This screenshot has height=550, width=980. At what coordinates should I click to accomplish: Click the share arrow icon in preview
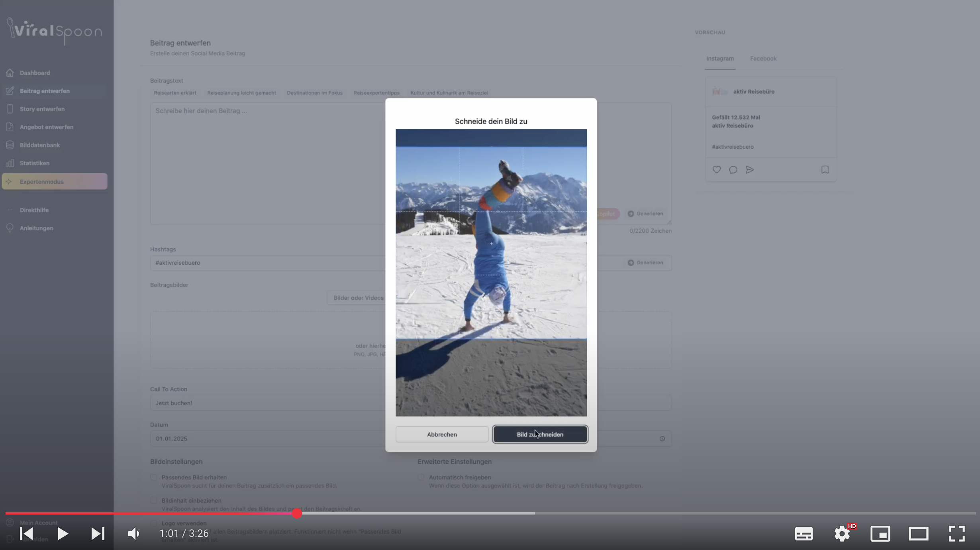click(749, 170)
